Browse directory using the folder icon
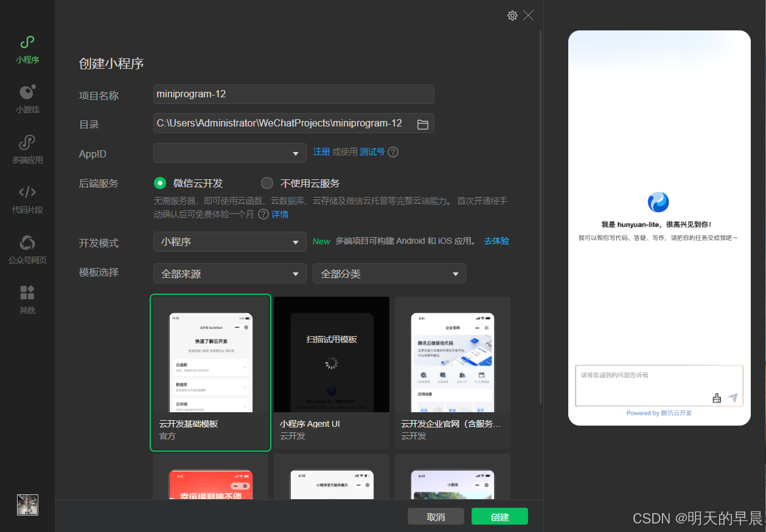766x532 pixels. coord(423,124)
